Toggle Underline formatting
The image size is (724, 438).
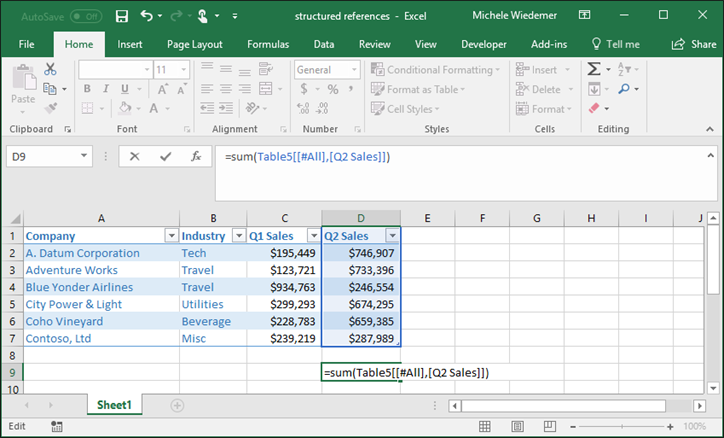click(125, 89)
